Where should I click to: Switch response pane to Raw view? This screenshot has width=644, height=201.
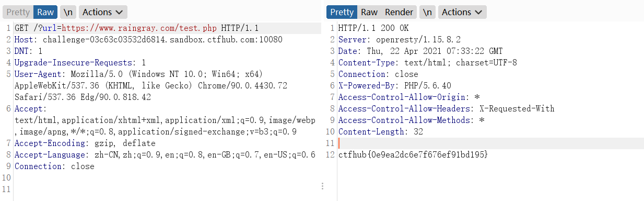pyautogui.click(x=369, y=12)
